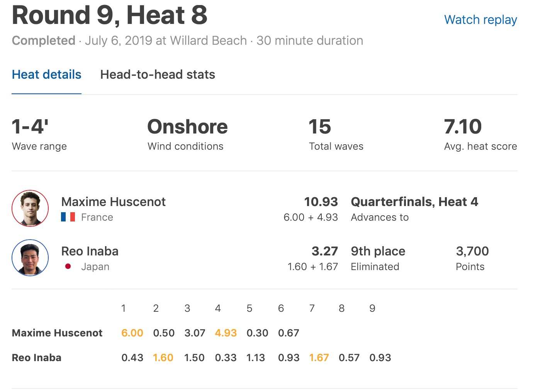Go to Quarterfinals, Heat 4
The width and height of the screenshot is (533, 392).
tap(414, 202)
